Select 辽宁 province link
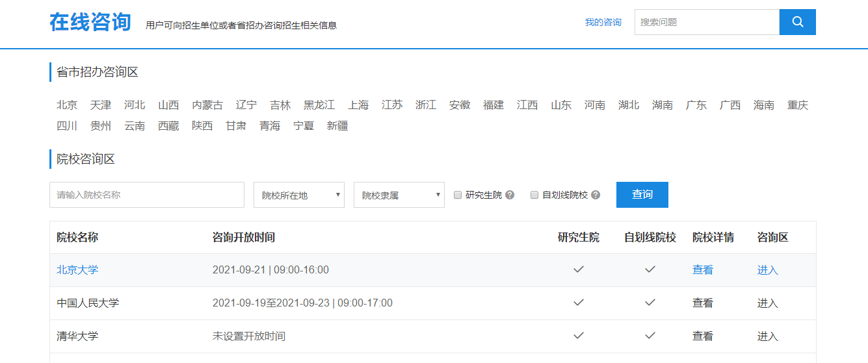The width and height of the screenshot is (868, 363). click(x=246, y=105)
